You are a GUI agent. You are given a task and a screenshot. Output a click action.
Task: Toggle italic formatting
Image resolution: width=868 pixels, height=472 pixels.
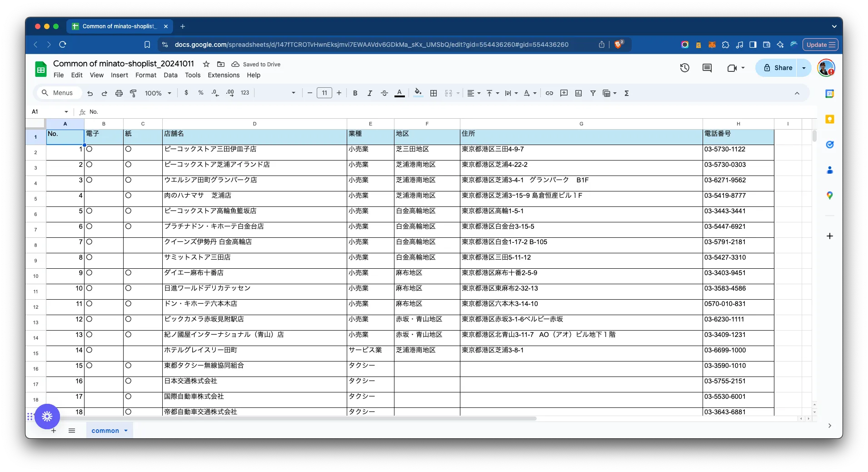pyautogui.click(x=369, y=93)
